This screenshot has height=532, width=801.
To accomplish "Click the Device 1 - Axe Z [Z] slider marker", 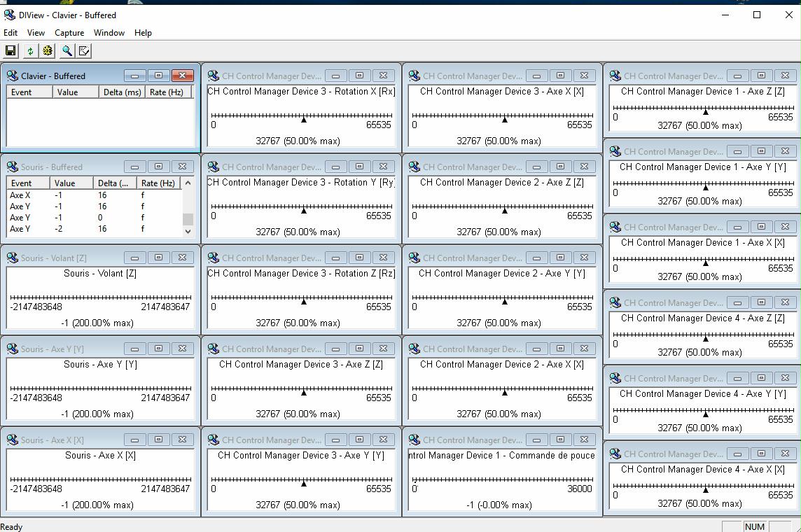I will [706, 112].
